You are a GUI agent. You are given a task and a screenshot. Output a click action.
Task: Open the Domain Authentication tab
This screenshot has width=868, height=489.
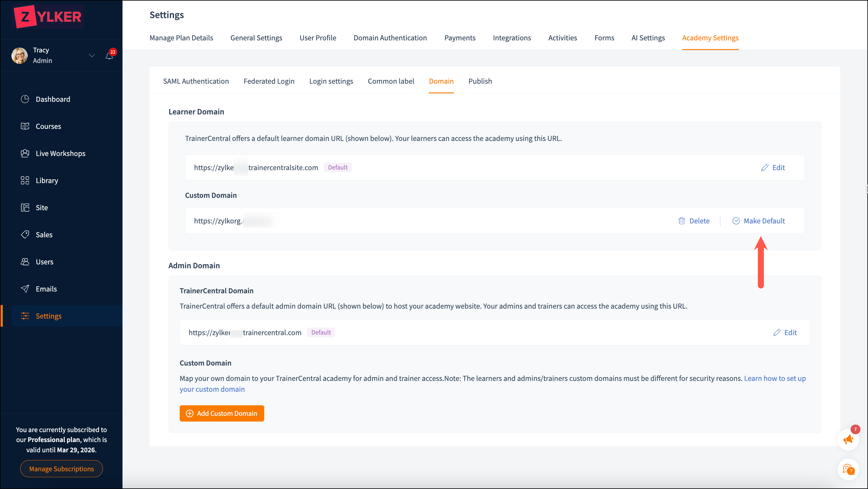(x=390, y=38)
